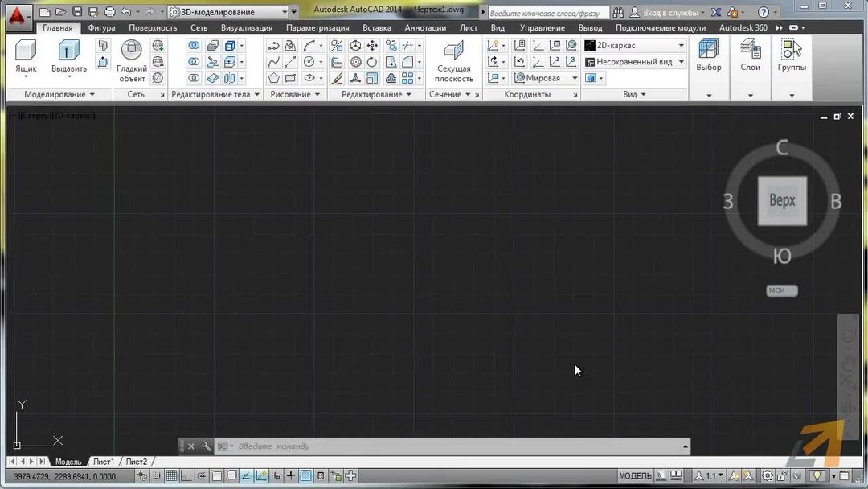Click the Offset tool icon
Viewport: 868px width, 489px height.
click(391, 78)
